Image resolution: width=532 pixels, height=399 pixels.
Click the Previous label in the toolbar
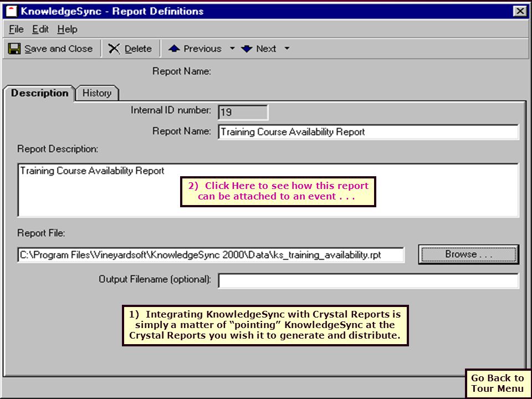pyautogui.click(x=202, y=49)
